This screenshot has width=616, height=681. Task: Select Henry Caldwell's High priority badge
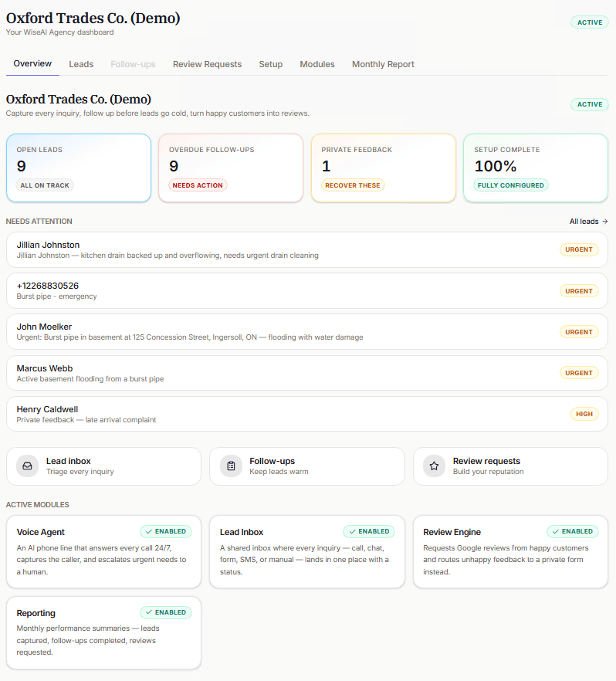pos(584,414)
